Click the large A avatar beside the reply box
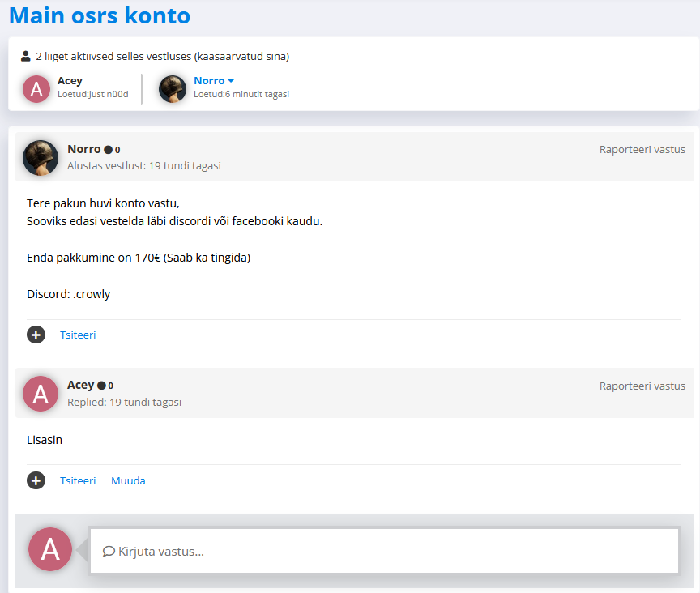Viewport: 700px width, 593px height. click(x=50, y=549)
